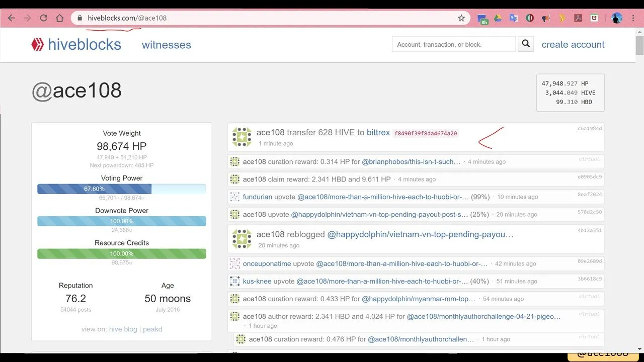Click the megaphone extension icon
The image size is (644, 362).
[546, 19]
